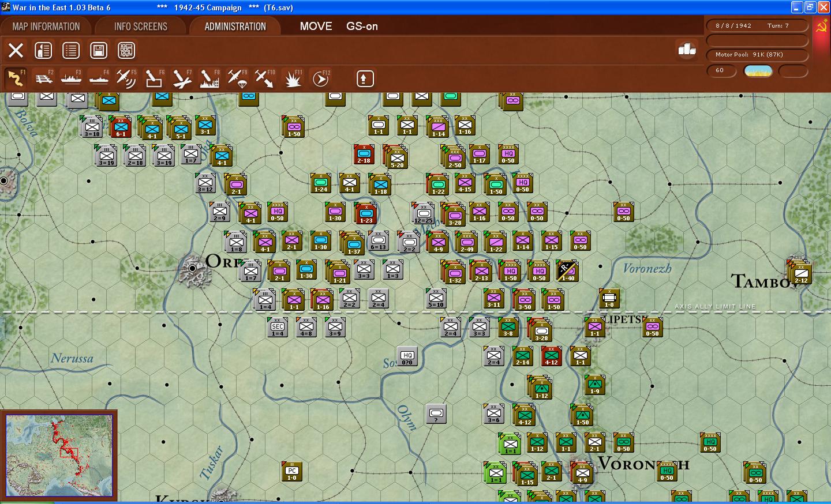Toggle the GS-on ground support indicator
831x504 pixels.
(x=362, y=27)
